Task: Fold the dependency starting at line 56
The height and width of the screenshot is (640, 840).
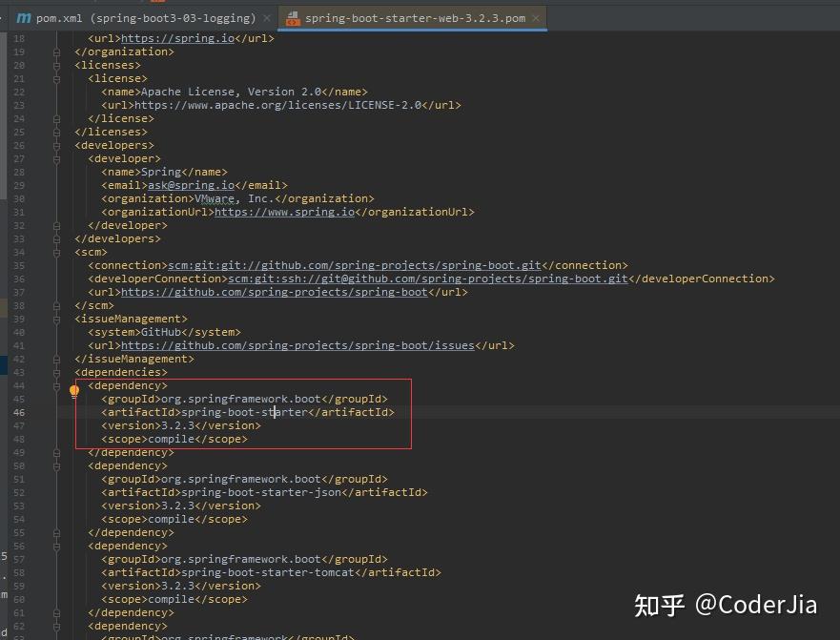Action: tap(57, 547)
